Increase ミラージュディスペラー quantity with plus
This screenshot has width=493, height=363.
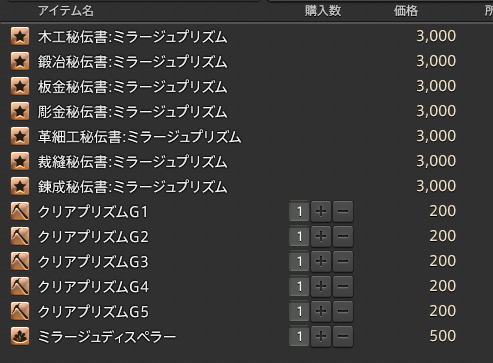point(321,336)
